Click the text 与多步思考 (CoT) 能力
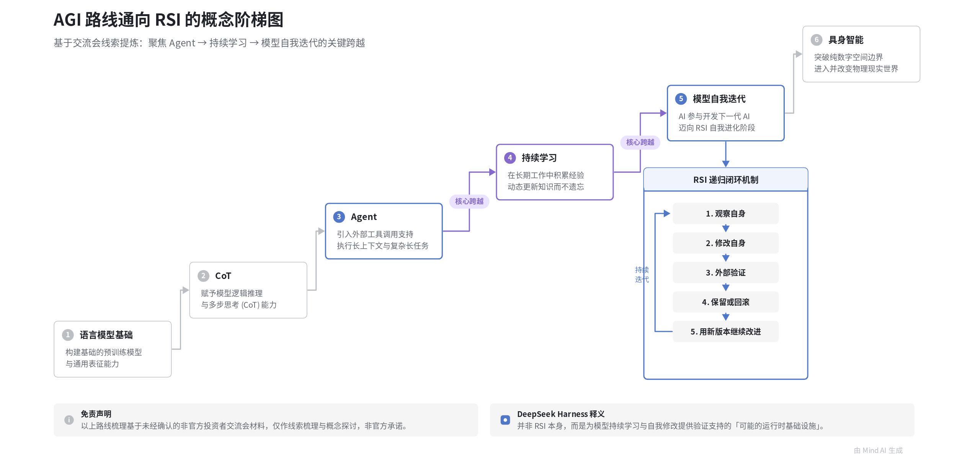Screen dimensions: 980x466 [239, 305]
